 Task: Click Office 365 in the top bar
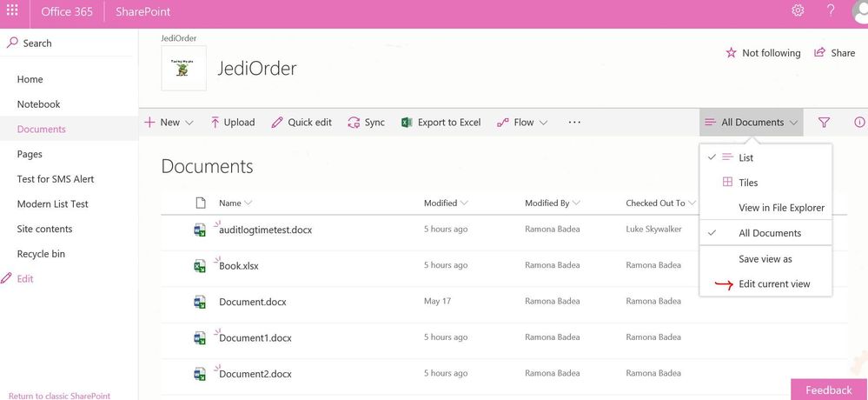point(67,11)
